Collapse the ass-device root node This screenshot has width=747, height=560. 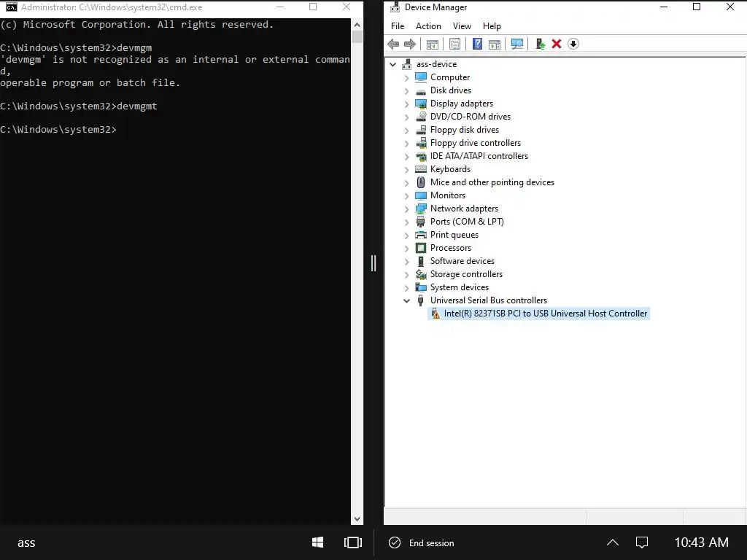[x=393, y=64]
